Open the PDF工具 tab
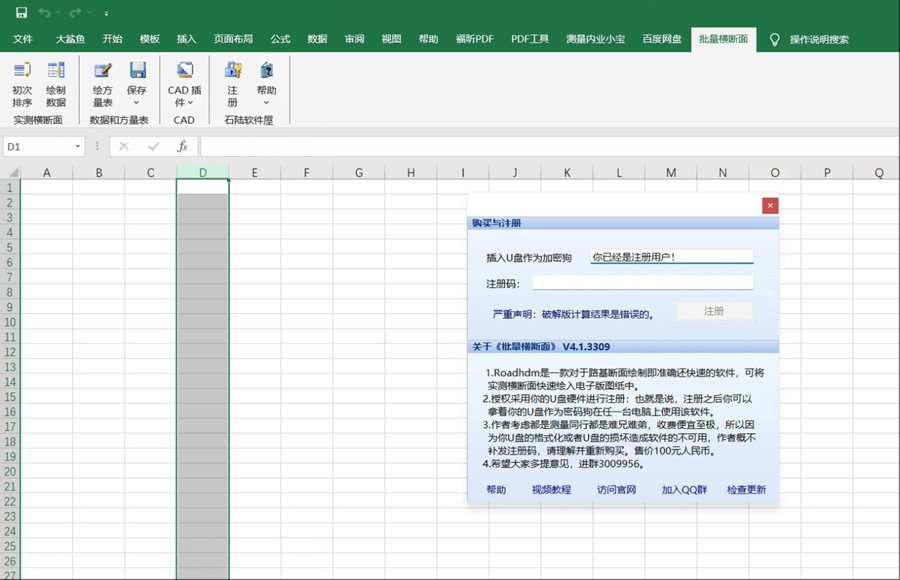900x580 pixels. [x=530, y=39]
